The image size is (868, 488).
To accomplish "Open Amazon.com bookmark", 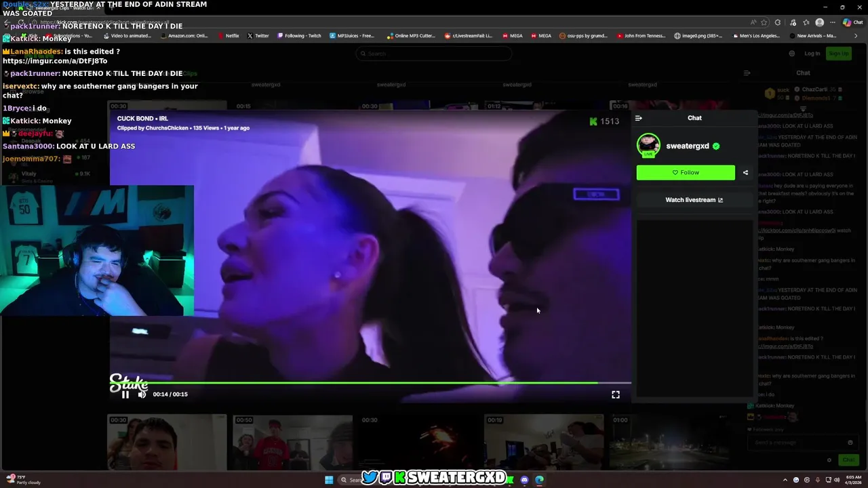I will click(184, 36).
